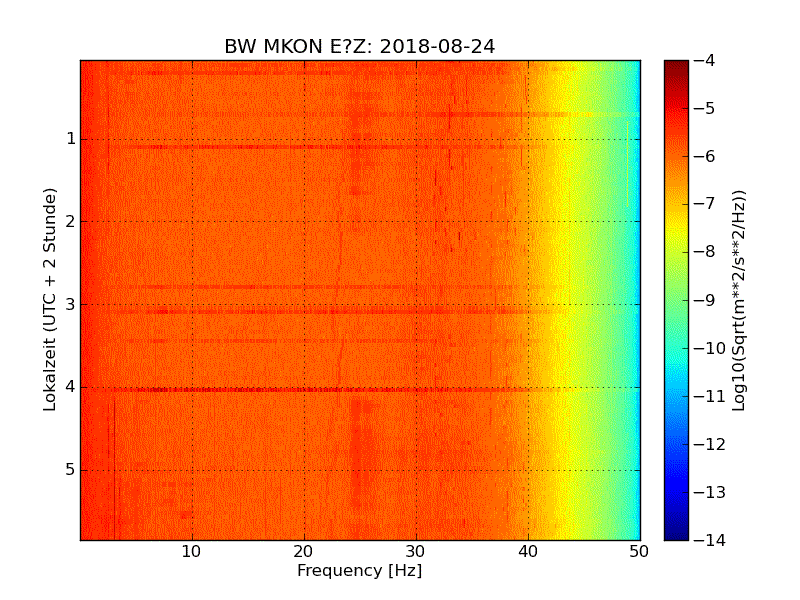Click the colorbar tick label −8

pyautogui.click(x=704, y=252)
